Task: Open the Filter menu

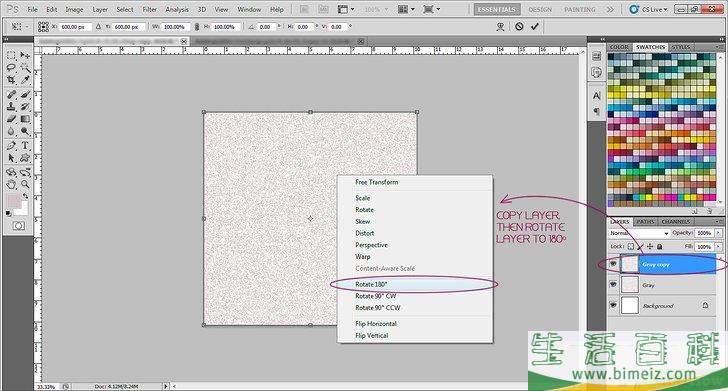Action: point(150,9)
